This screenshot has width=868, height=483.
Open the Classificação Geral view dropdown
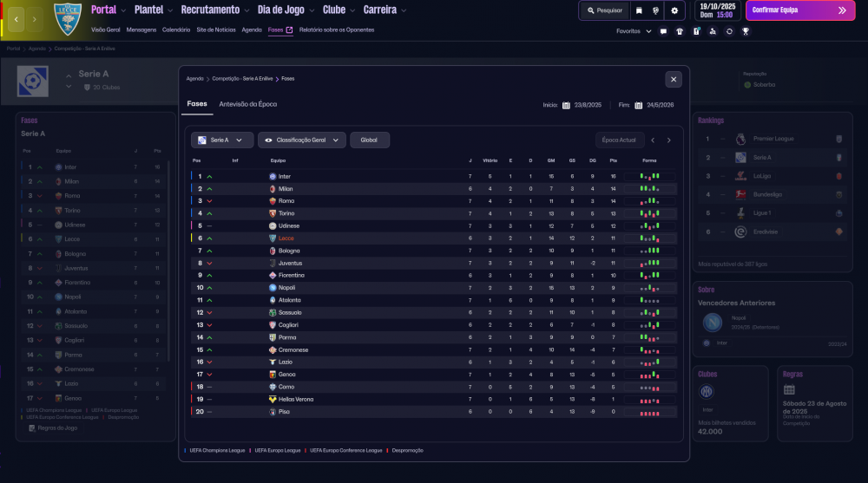click(x=302, y=140)
